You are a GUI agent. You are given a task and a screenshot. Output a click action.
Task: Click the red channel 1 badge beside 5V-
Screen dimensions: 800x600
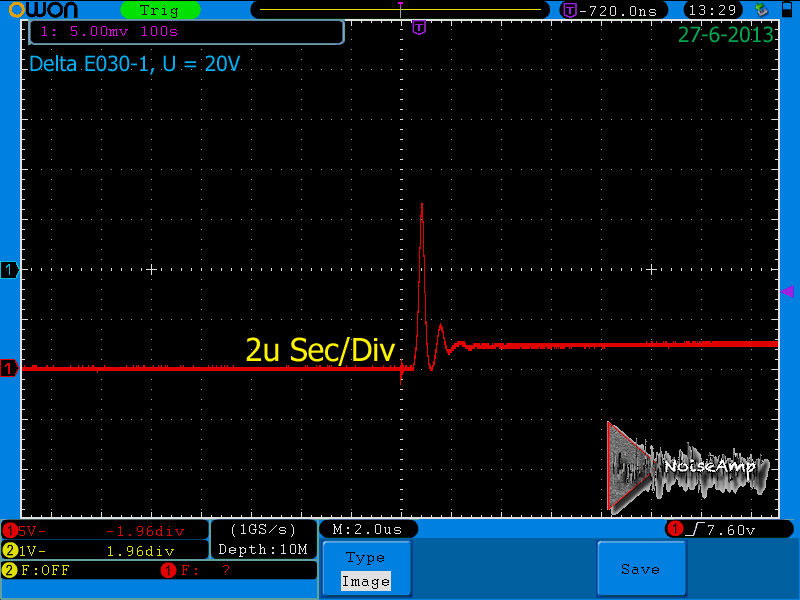[x=10, y=531]
